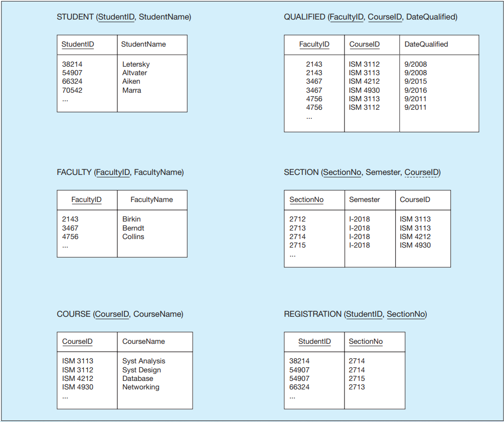Click the date 9/2016 in QUALIFIED
Image resolution: width=504 pixels, height=422 pixels.
(416, 90)
